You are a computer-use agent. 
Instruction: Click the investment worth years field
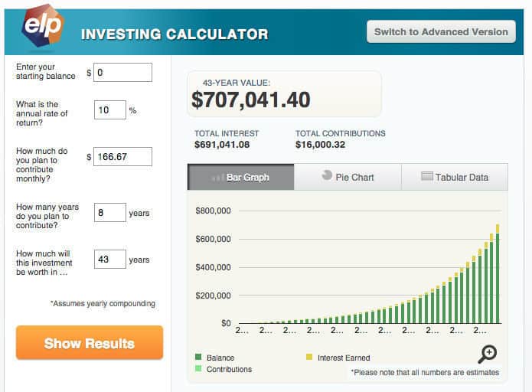pyautogui.click(x=109, y=260)
